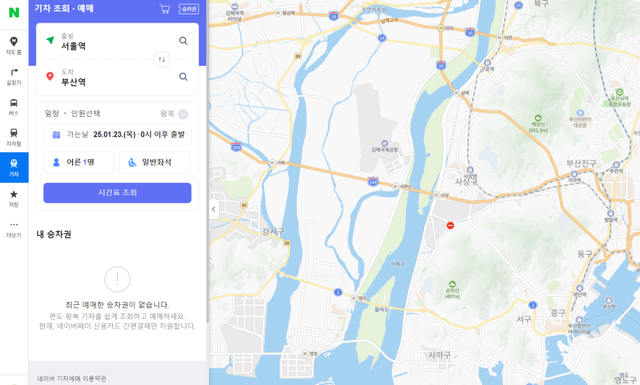
Task: Click 부산항연안여객터미널 icon on map
Action: 579,319
